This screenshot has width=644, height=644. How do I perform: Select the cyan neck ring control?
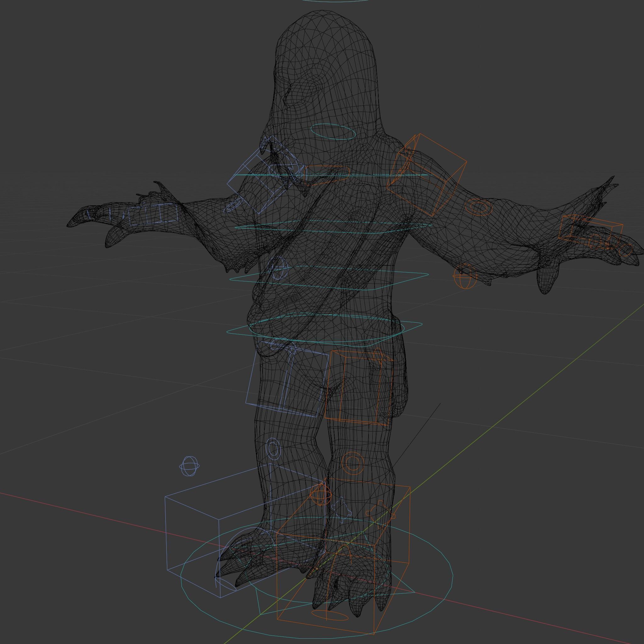pos(333,132)
